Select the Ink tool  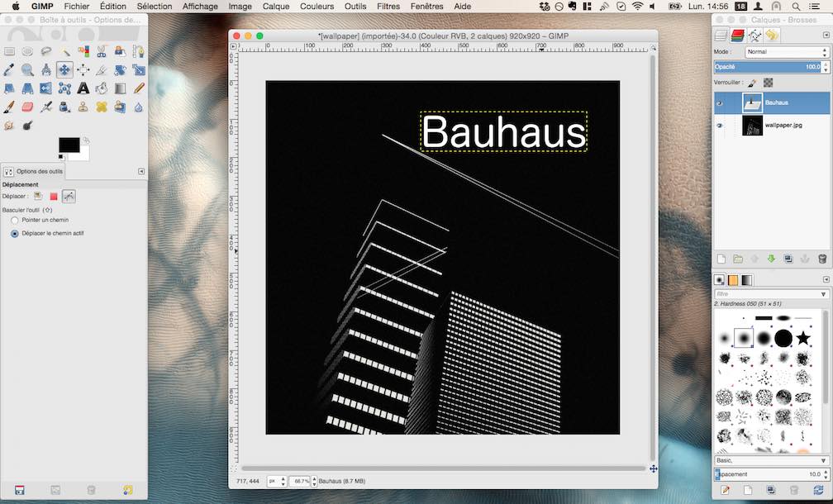(64, 107)
